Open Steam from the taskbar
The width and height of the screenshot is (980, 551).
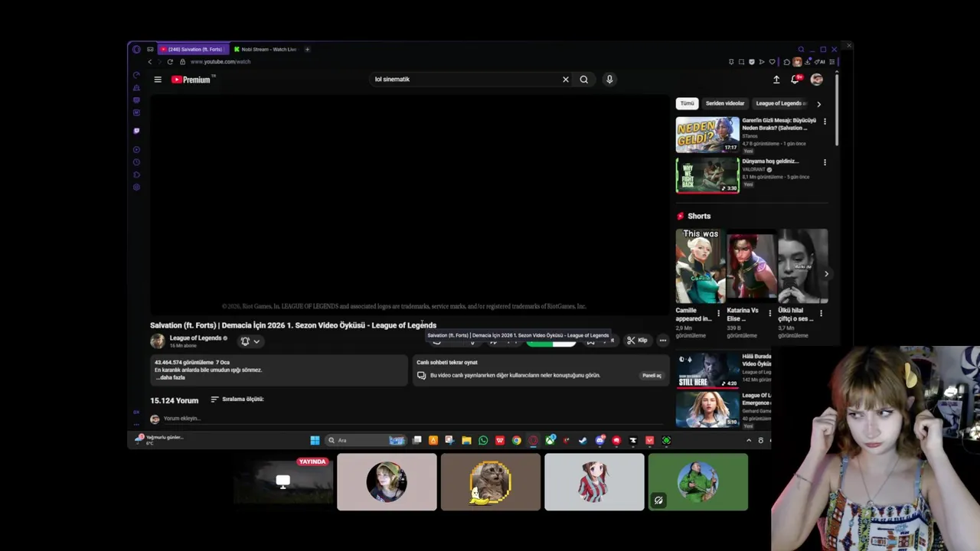point(583,440)
